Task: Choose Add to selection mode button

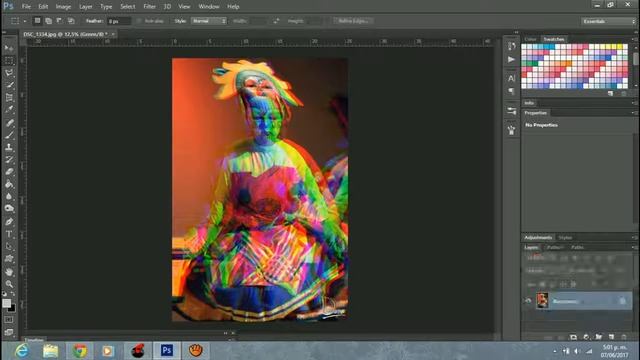Action: tap(49, 20)
